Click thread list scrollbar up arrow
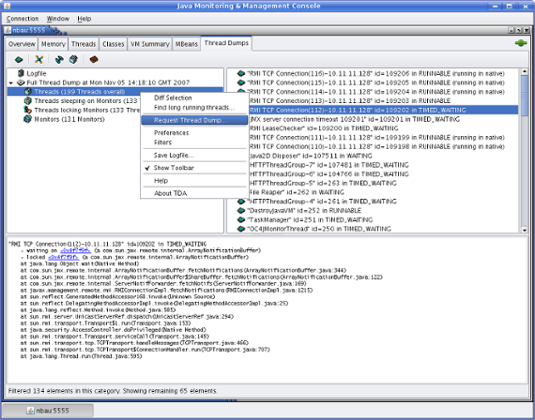 tap(524, 72)
